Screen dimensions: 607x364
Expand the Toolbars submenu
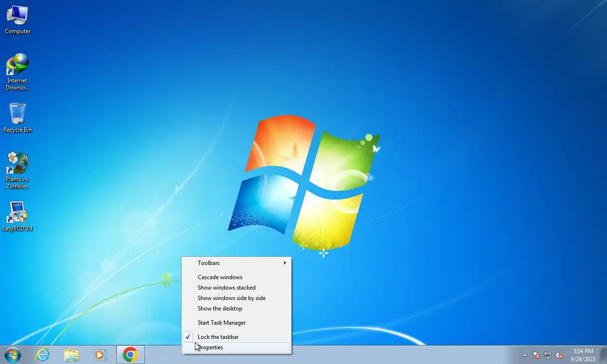pos(236,263)
